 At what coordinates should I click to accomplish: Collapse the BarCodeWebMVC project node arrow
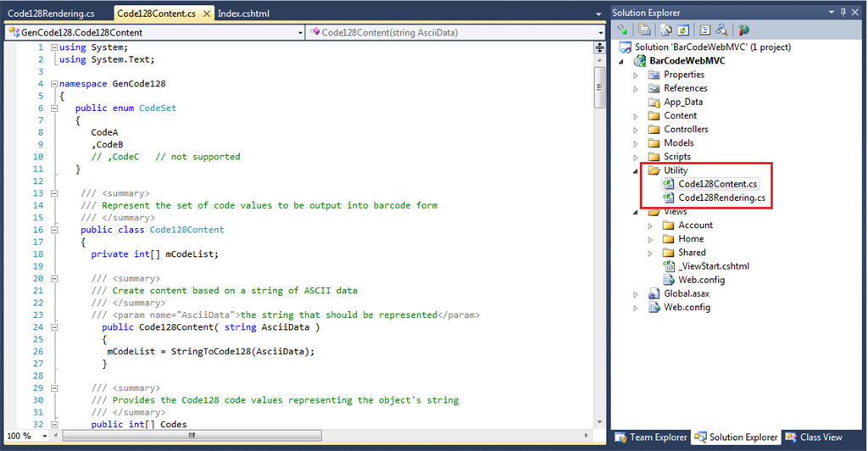pos(621,61)
